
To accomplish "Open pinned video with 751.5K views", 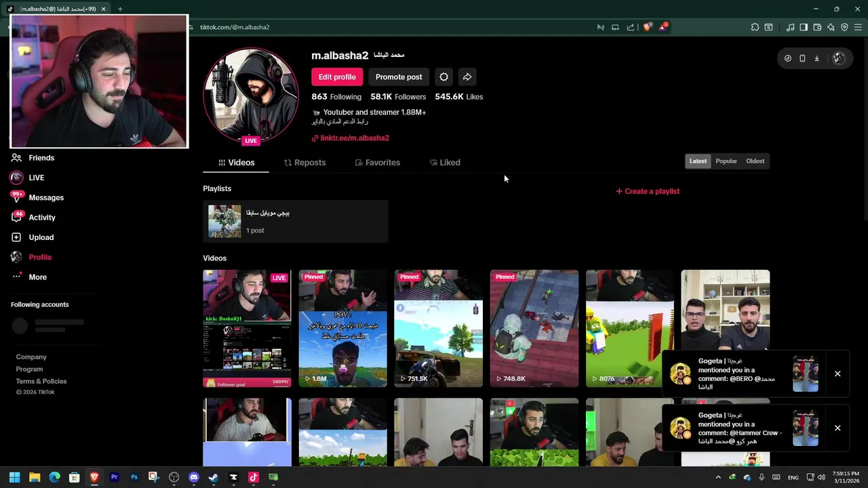I will click(x=438, y=329).
